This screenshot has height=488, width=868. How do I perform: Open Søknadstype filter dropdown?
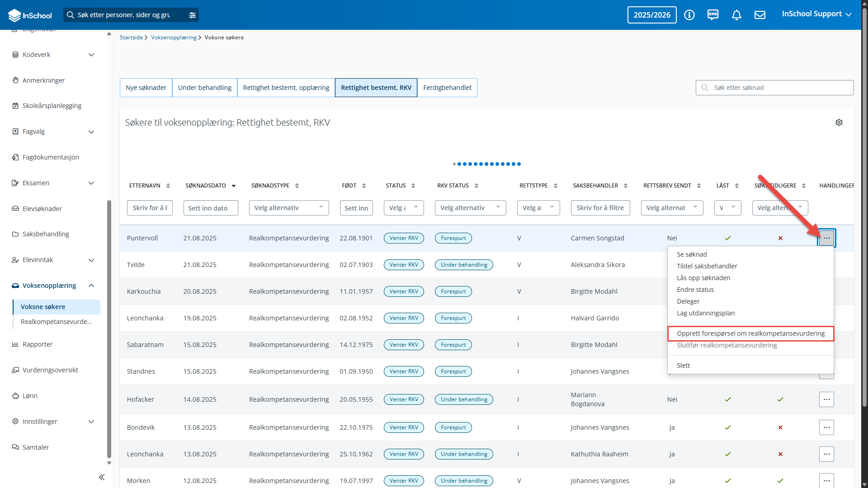pyautogui.click(x=289, y=208)
